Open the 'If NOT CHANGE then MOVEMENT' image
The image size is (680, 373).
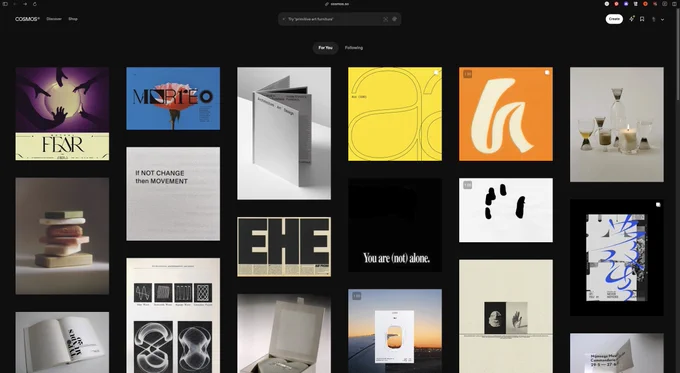click(x=173, y=194)
